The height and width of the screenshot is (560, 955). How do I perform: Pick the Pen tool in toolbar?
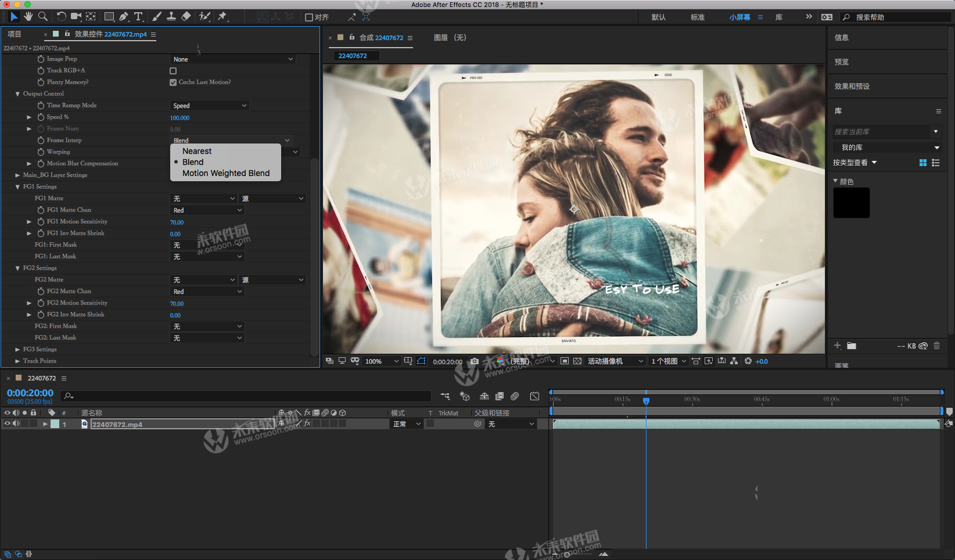click(124, 16)
